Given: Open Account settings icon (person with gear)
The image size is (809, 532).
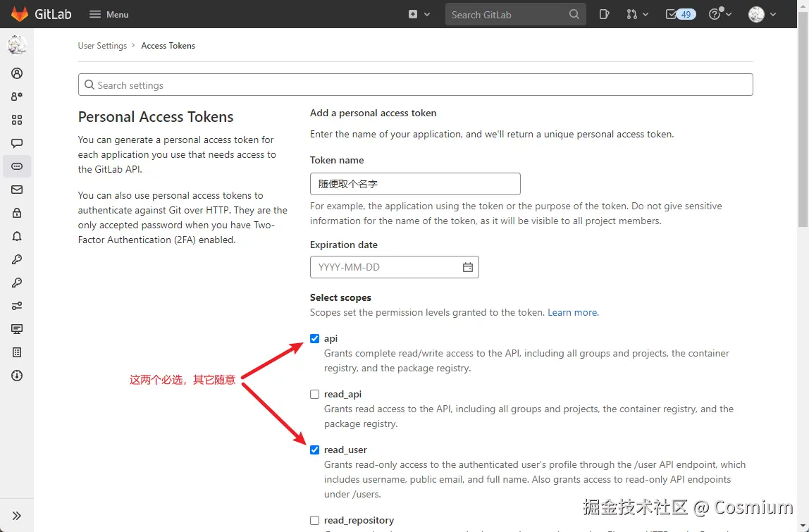Looking at the screenshot, I should point(17,97).
